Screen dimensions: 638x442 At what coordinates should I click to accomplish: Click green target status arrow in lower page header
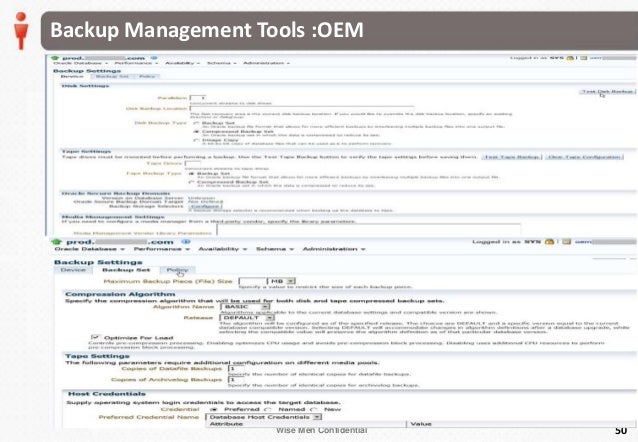pos(57,242)
